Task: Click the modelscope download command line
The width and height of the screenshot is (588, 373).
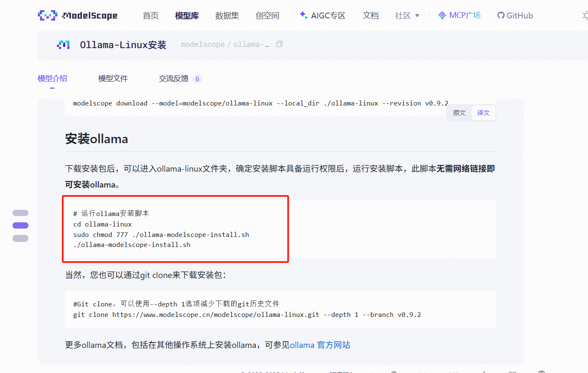Action: coord(261,103)
